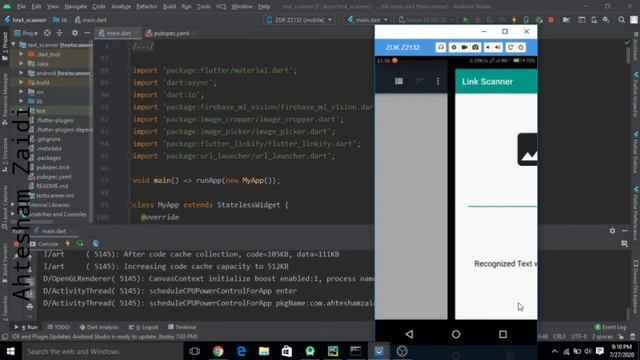Screen dimensions: 640x360
Task: Open the VCS menu
Action: 221,7
